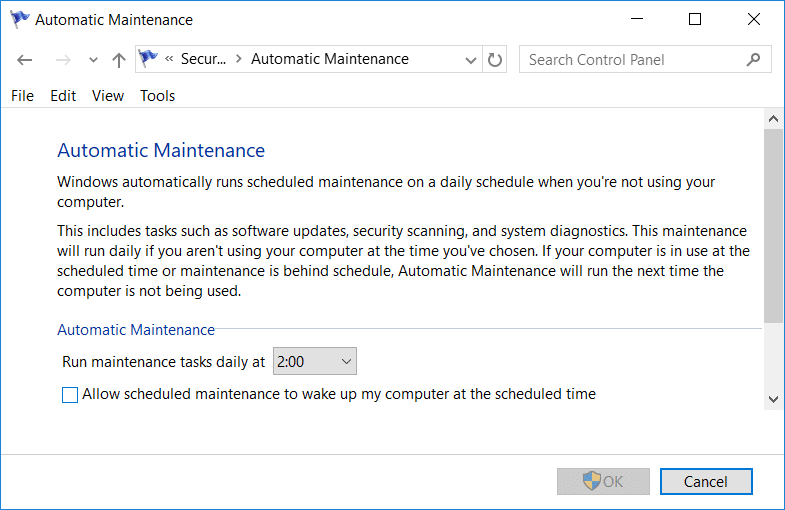Open the View menu

[x=108, y=96]
